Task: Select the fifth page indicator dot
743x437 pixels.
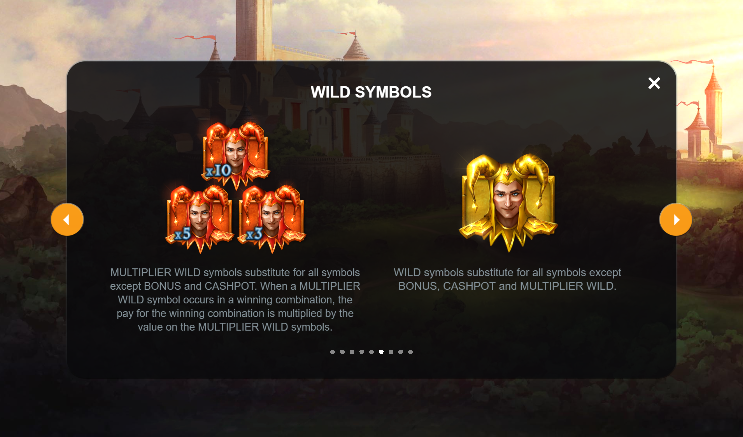Action: click(x=372, y=352)
